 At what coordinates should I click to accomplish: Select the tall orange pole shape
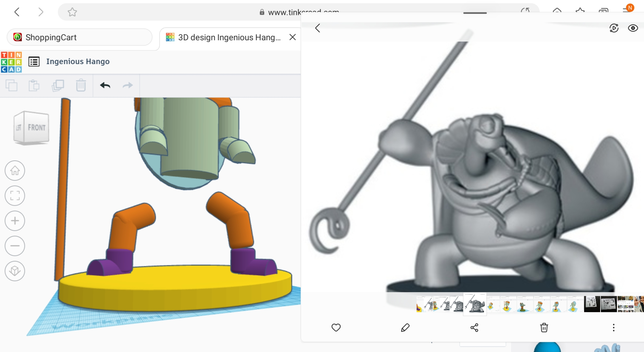click(63, 189)
